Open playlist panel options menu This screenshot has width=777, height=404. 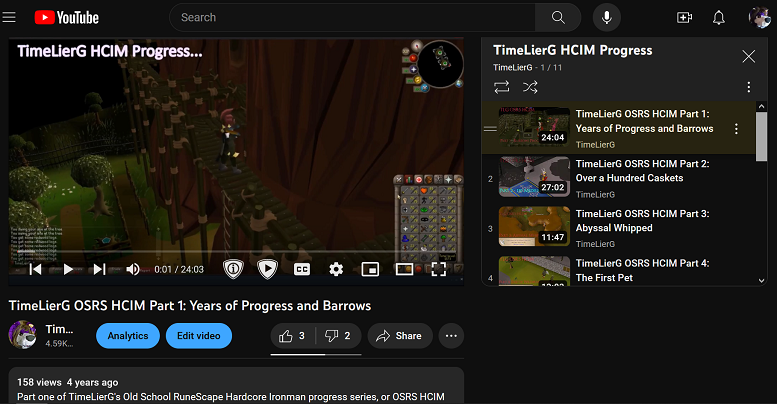[748, 87]
